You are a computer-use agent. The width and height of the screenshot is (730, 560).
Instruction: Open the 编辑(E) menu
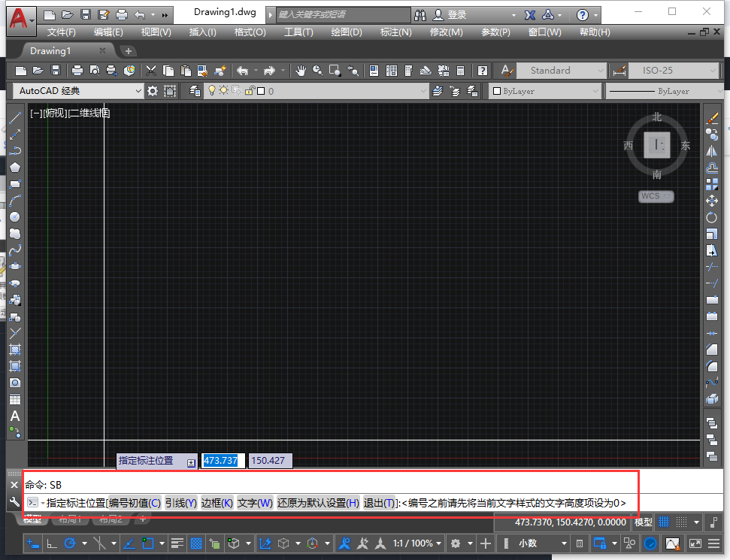[108, 32]
